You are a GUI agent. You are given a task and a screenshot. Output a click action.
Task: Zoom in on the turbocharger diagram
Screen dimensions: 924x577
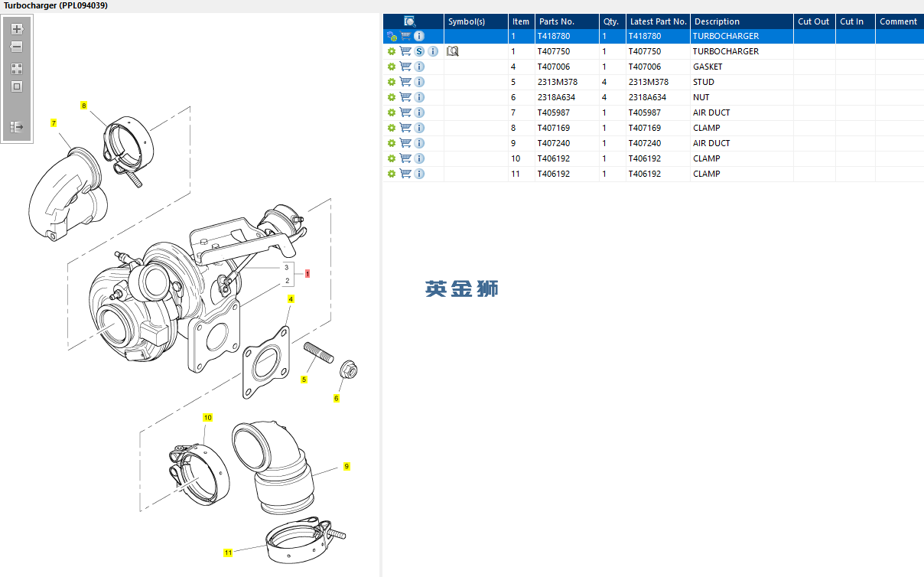[x=17, y=29]
